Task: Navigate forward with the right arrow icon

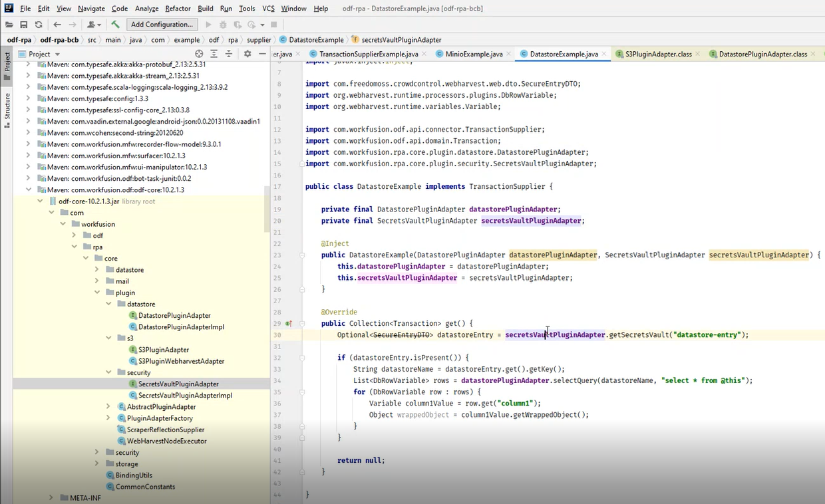Action: (73, 25)
